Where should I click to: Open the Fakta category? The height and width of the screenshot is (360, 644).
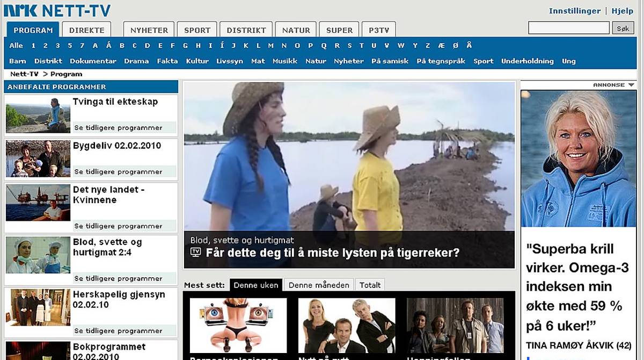click(167, 61)
